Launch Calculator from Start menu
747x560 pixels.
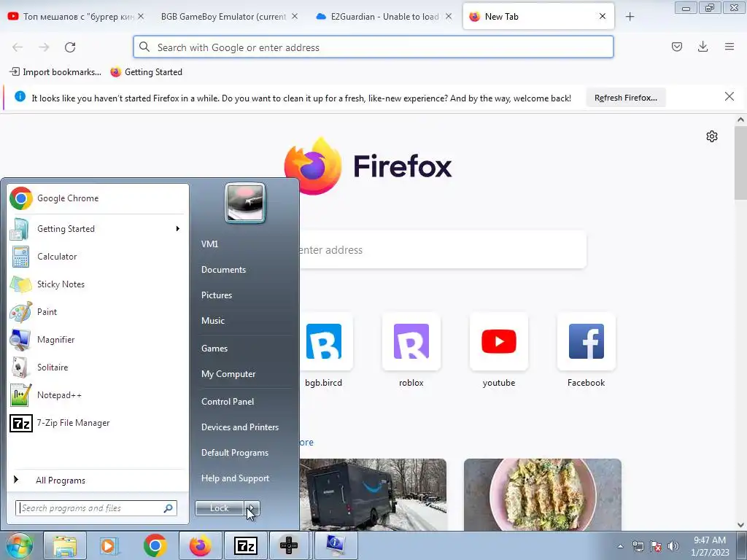[97, 257]
